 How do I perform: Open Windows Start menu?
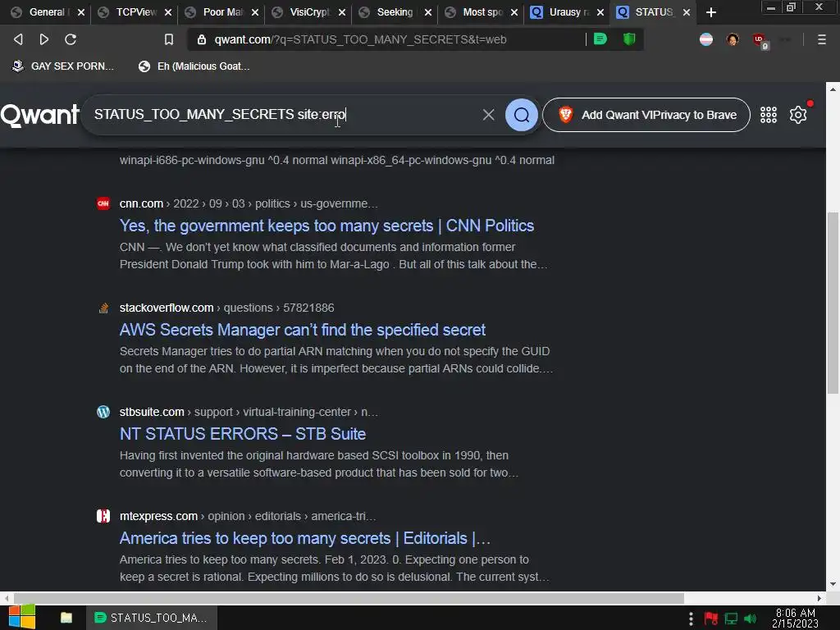click(x=22, y=617)
